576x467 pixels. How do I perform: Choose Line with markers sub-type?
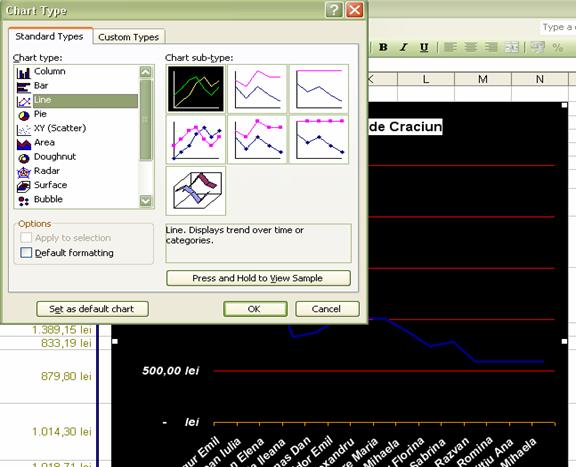(x=195, y=139)
